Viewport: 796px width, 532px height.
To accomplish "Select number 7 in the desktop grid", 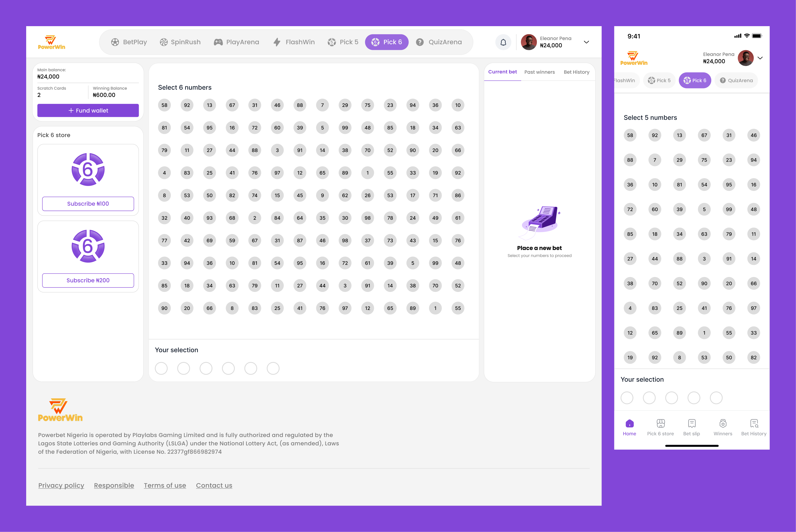I will pos(322,105).
